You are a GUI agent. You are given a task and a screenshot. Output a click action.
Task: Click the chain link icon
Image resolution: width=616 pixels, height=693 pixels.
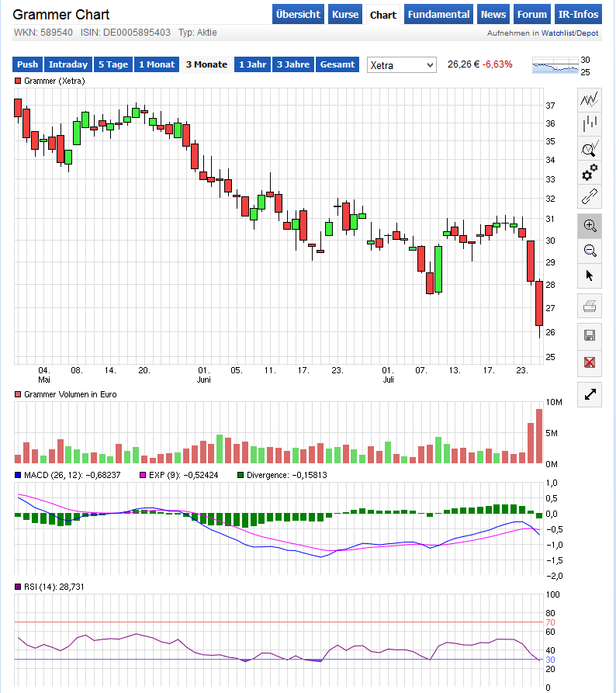click(x=590, y=196)
